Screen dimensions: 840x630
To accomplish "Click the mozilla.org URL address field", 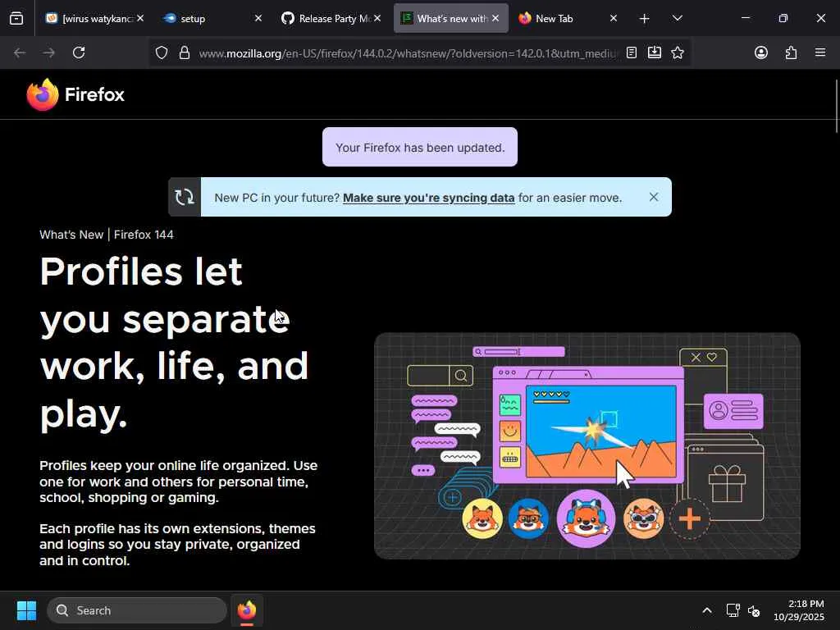I will [407, 53].
